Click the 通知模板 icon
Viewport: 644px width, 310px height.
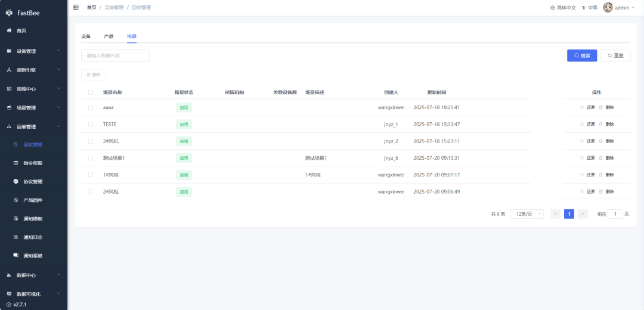(x=16, y=218)
